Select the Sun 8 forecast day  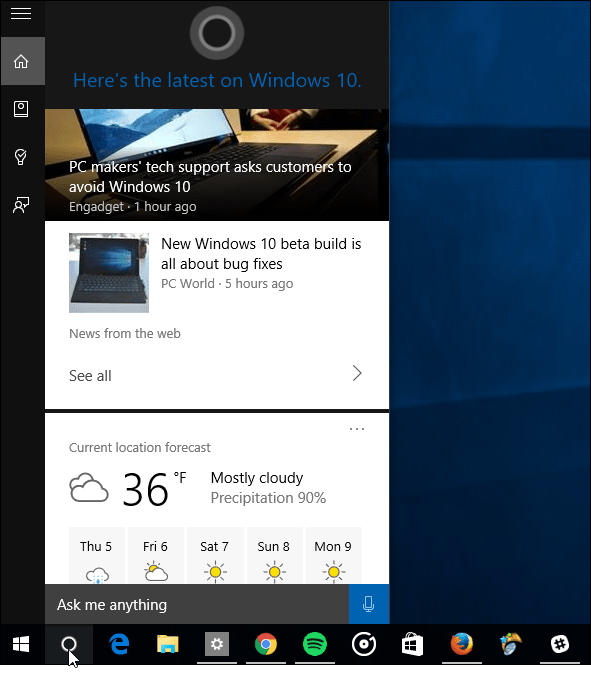pos(274,555)
